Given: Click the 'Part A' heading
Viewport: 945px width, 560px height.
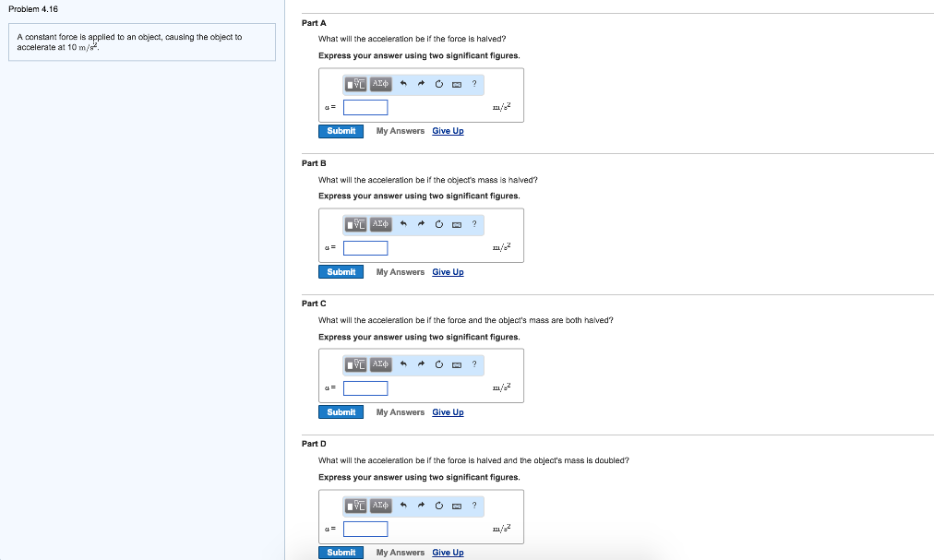Looking at the screenshot, I should 314,23.
